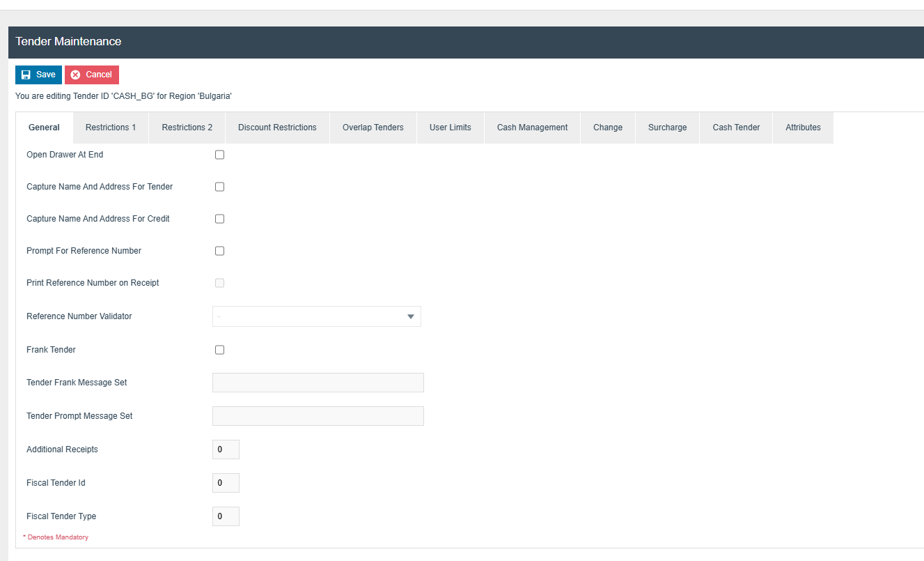Select the Attributes tab
The width and height of the screenshot is (924, 561).
(803, 128)
